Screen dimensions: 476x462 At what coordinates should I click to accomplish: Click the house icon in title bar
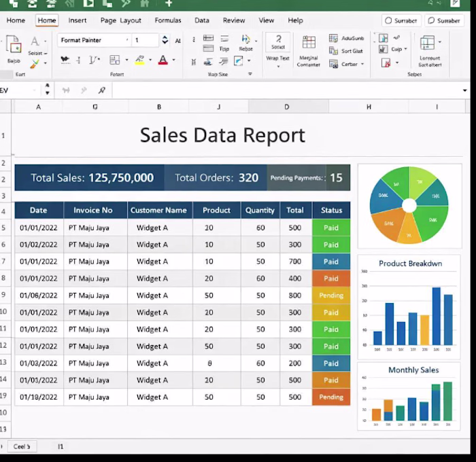point(144,3)
